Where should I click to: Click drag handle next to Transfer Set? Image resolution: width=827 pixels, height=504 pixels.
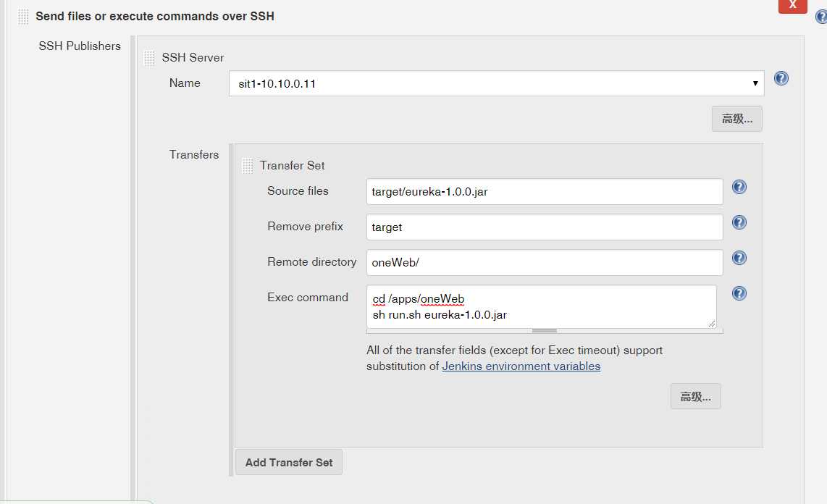pos(247,166)
